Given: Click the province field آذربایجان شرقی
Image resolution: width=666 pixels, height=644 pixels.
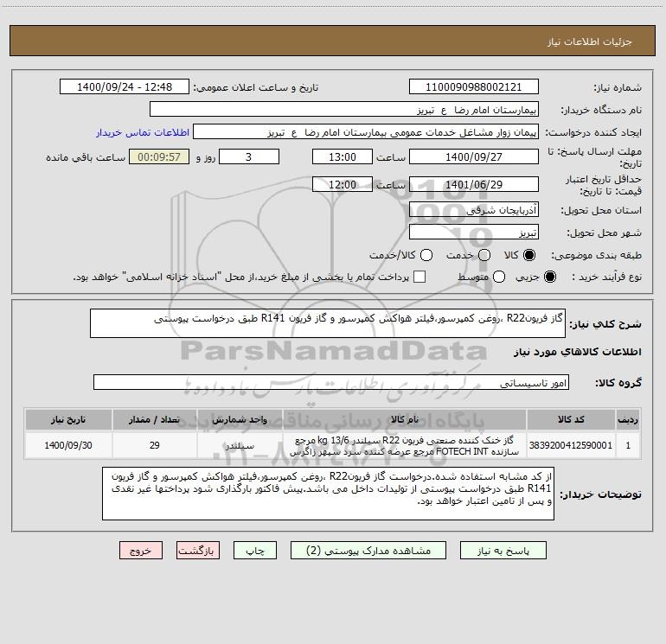Looking at the screenshot, I should 474,210.
